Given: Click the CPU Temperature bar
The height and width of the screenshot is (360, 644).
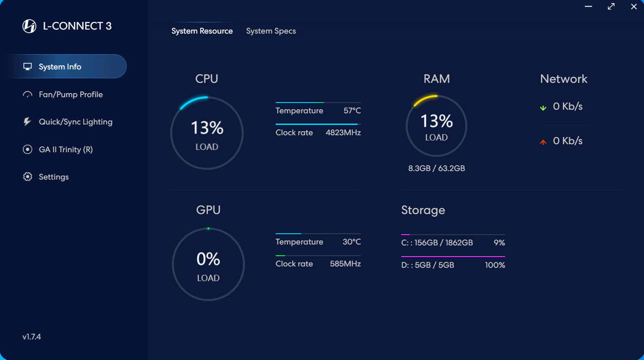Looking at the screenshot, I should click(x=318, y=103).
